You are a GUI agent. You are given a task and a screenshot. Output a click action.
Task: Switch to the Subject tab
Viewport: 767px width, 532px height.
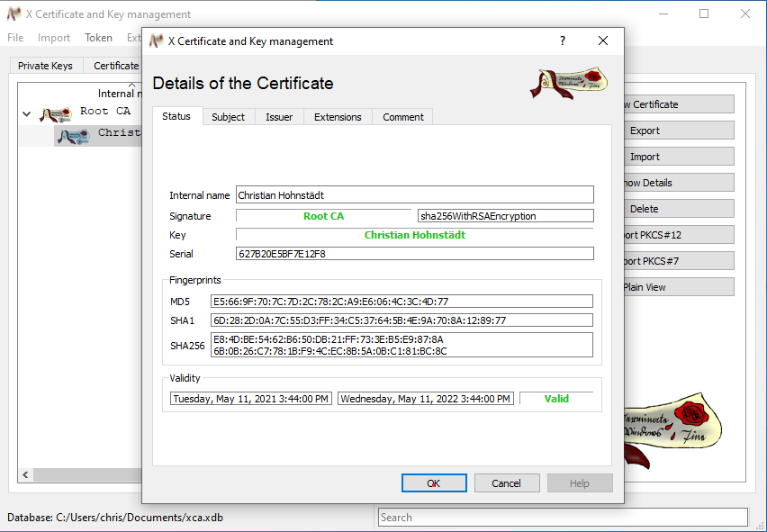pos(228,116)
